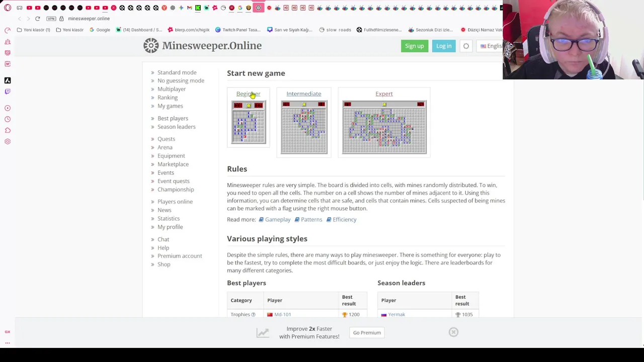Reload the page with the refresh icon
The height and width of the screenshot is (362, 644).
click(x=37, y=19)
